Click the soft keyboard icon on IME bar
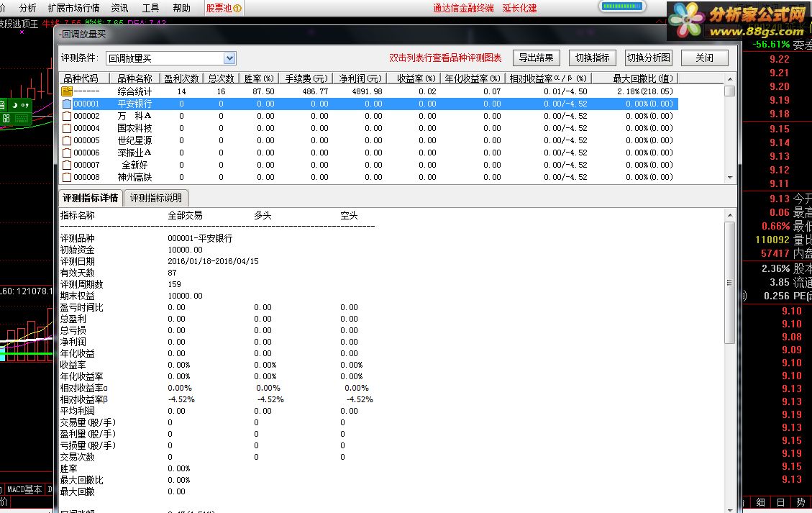Image resolution: width=812 pixels, height=513 pixels. pos(22,119)
